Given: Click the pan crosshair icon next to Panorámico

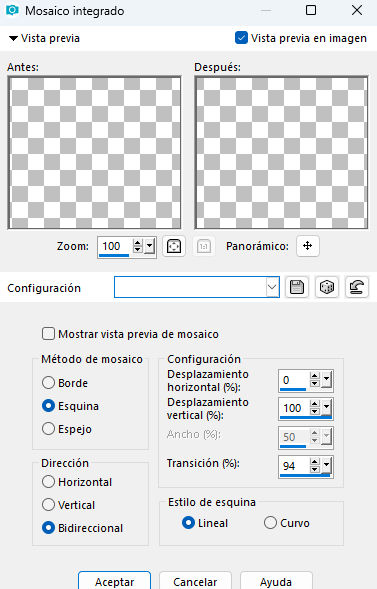Looking at the screenshot, I should point(308,246).
